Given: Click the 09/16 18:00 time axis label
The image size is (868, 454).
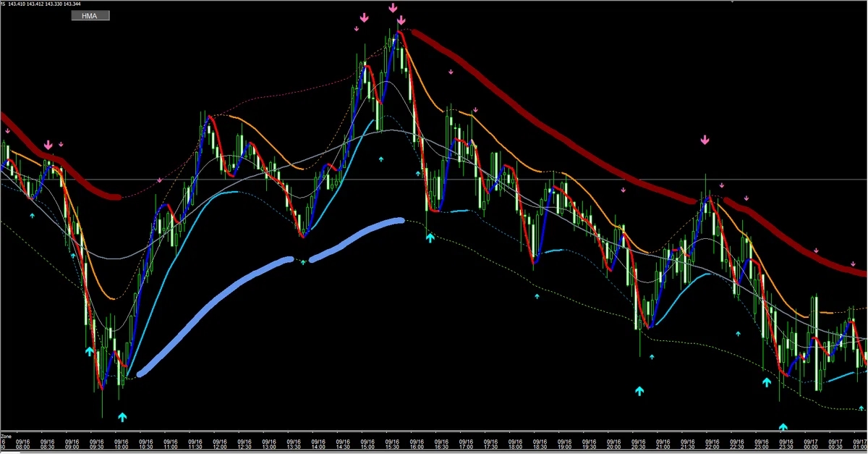Looking at the screenshot, I should click(x=515, y=445).
